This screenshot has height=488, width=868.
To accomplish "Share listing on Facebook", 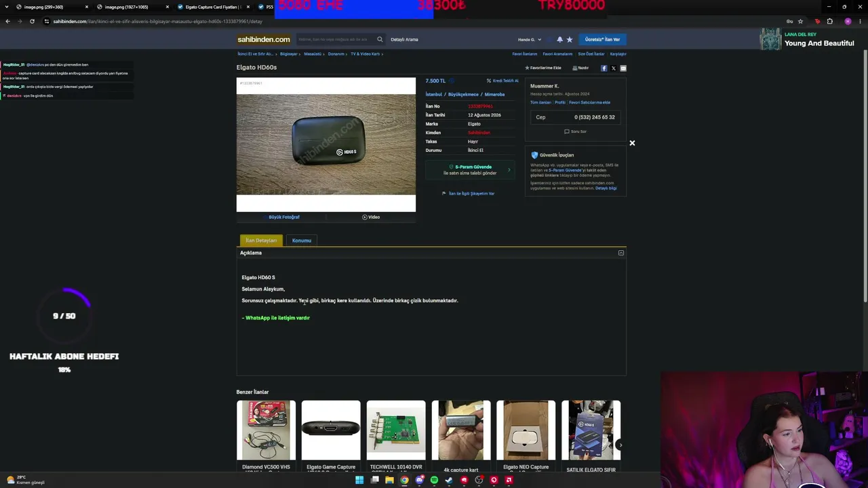I will coord(604,68).
